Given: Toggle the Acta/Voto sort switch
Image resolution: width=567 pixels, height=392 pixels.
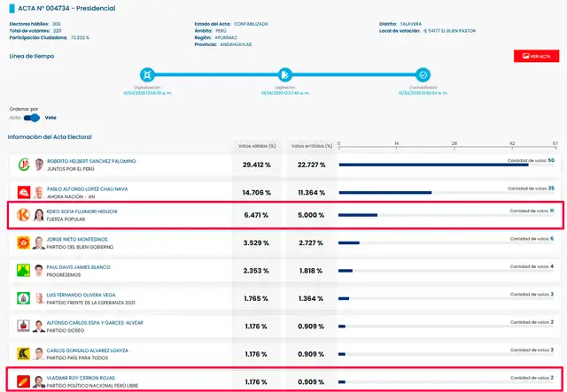Looking at the screenshot, I should (32, 117).
